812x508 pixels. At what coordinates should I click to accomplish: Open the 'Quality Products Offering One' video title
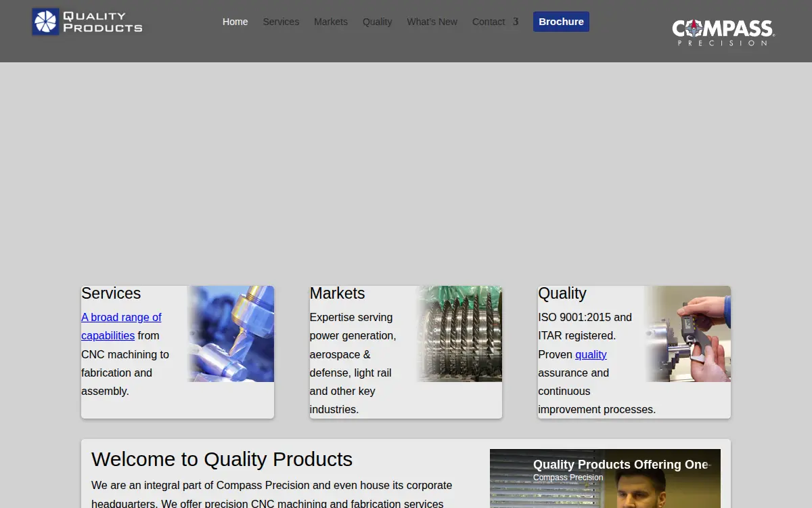coord(621,465)
